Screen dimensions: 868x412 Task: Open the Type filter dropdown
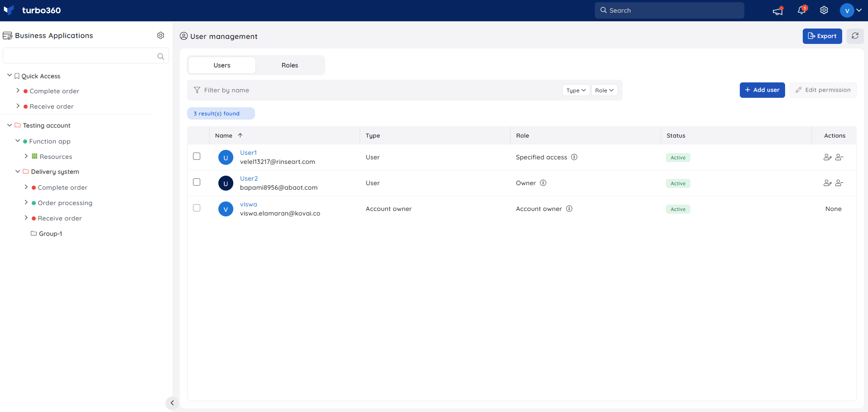pyautogui.click(x=576, y=90)
